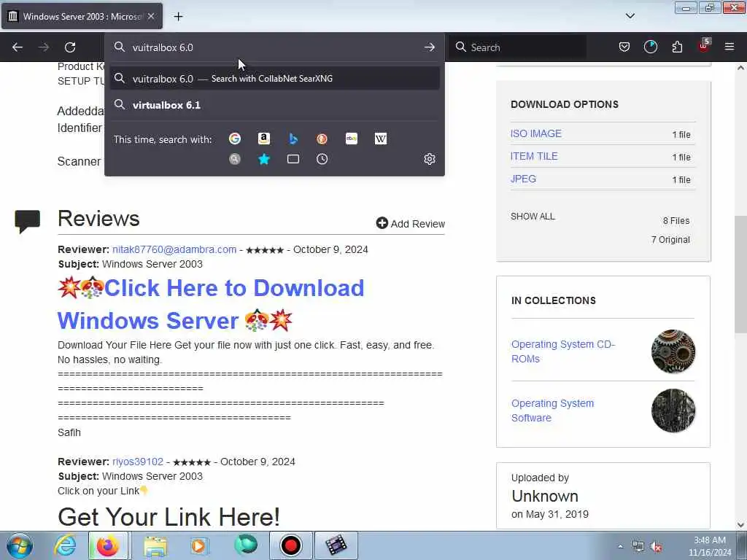This screenshot has height=560, width=747.
Task: Go back to the previous page
Action: 18,47
